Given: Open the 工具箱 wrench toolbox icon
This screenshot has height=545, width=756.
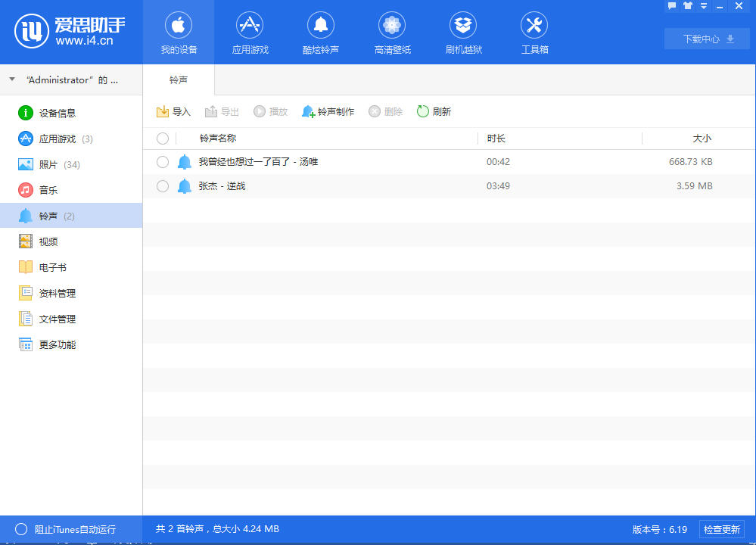Looking at the screenshot, I should coord(534,26).
